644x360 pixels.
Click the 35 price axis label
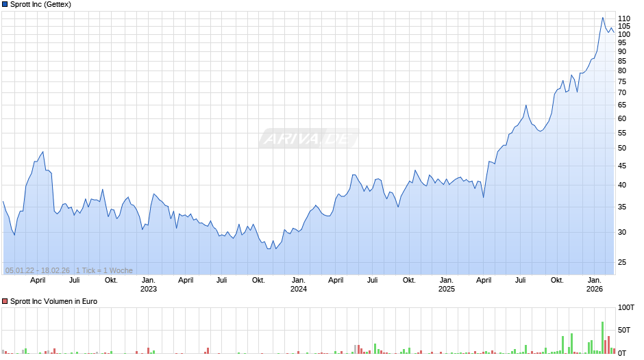[x=622, y=207]
